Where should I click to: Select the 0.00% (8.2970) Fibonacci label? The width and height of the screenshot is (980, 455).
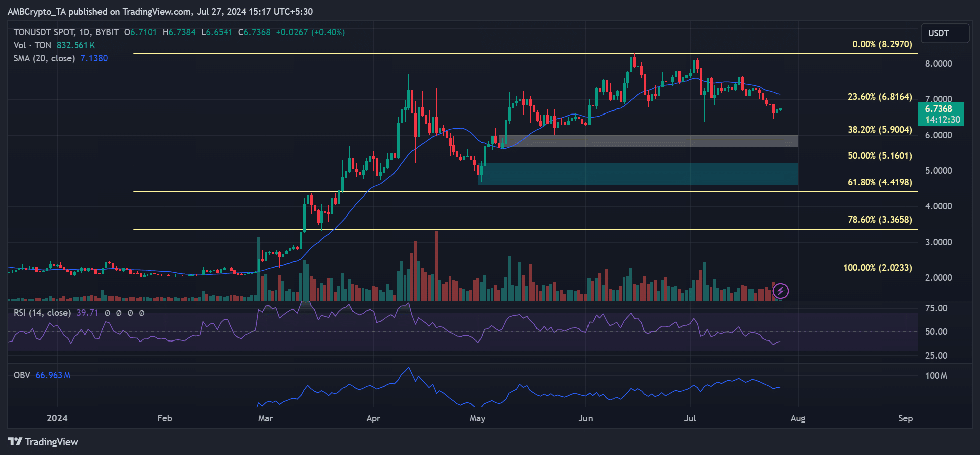(882, 44)
